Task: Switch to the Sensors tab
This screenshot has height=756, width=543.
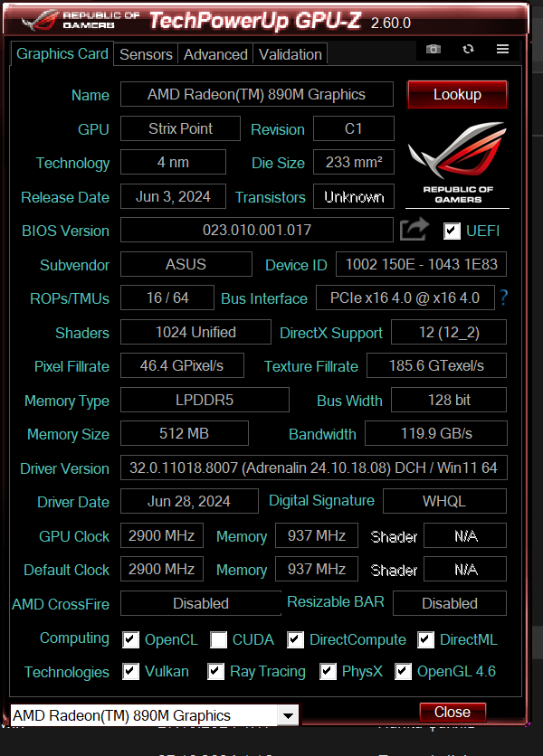Action: [146, 54]
